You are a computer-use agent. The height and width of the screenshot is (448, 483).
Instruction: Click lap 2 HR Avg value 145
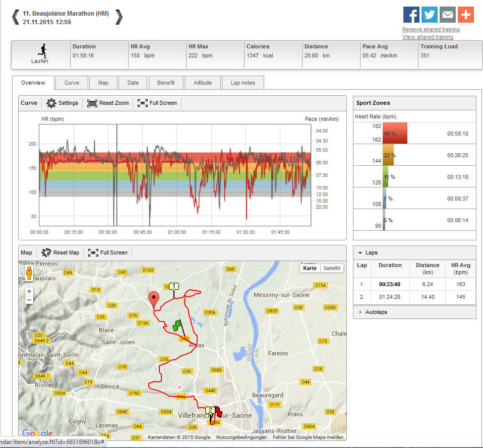[x=460, y=297]
